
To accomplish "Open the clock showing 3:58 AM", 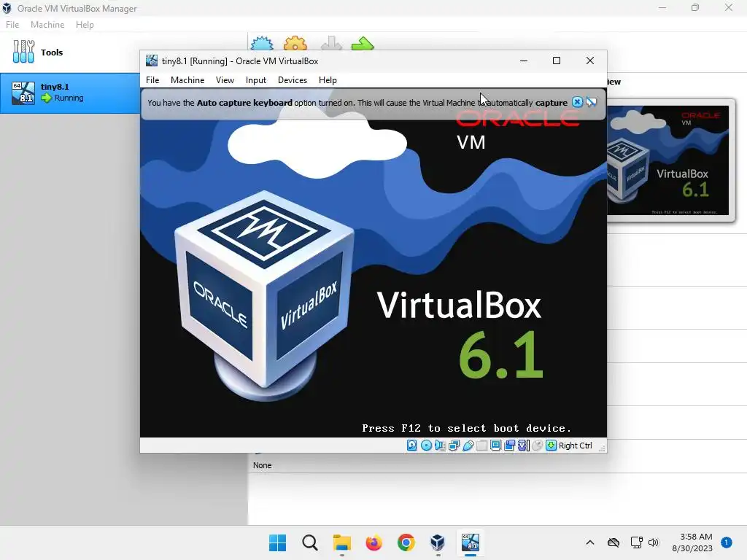I will (692, 542).
